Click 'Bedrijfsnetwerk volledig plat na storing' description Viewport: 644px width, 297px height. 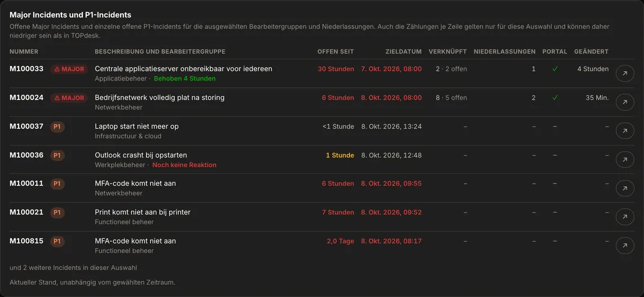pyautogui.click(x=160, y=98)
